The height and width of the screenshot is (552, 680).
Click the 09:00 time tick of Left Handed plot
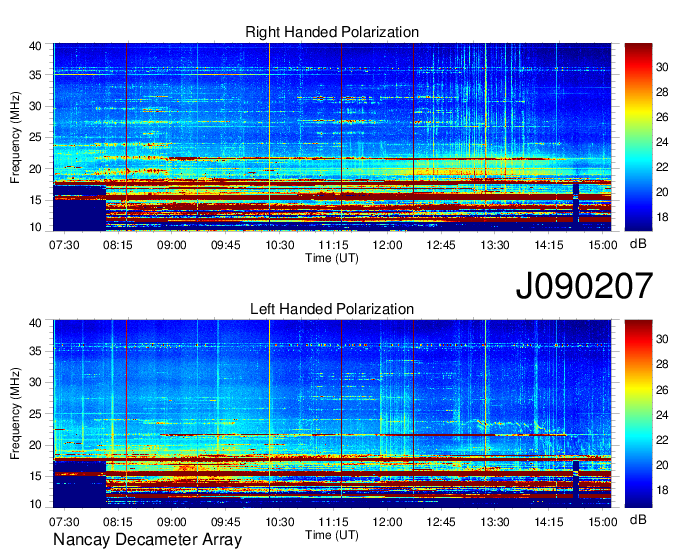pos(171,522)
